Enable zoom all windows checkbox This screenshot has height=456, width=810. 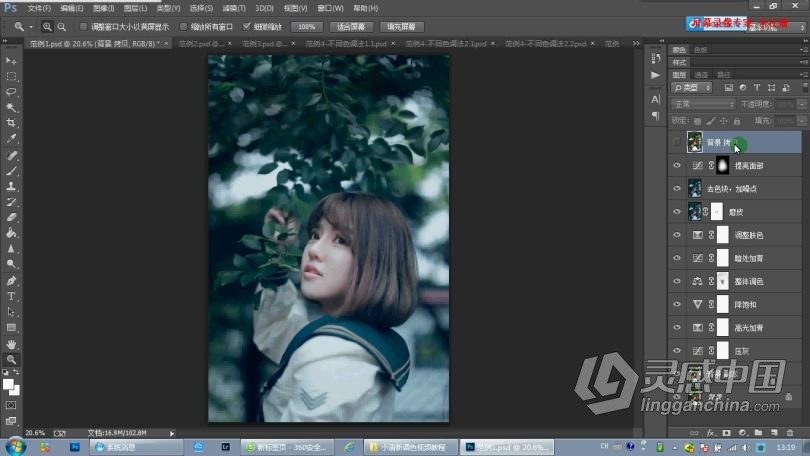[x=183, y=26]
